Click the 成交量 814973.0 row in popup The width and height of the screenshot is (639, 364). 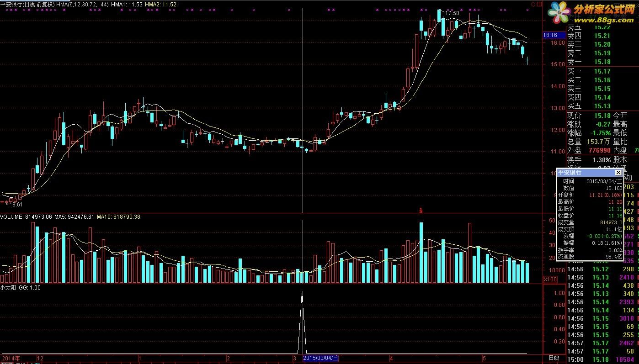(x=590, y=222)
